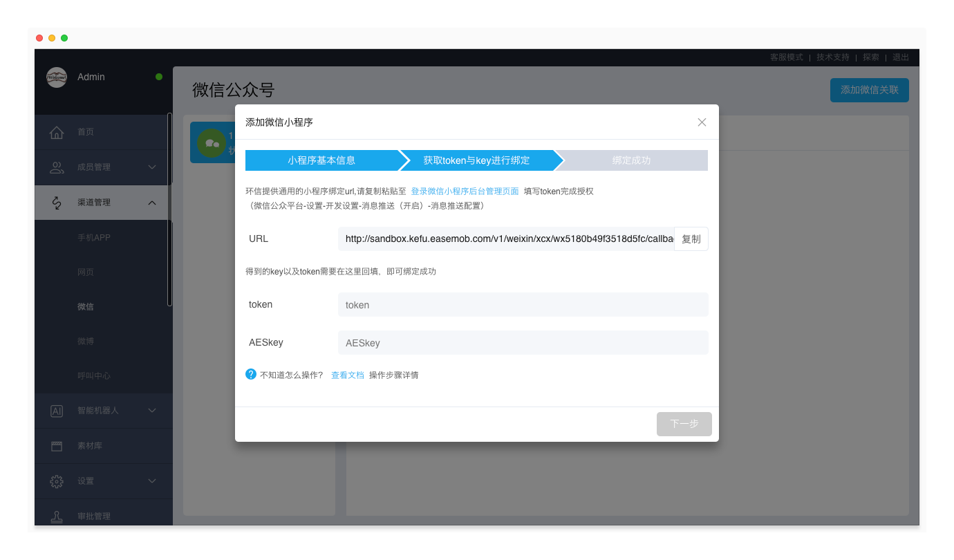Click the Admin avatar image
954x560 pixels.
[x=57, y=77]
